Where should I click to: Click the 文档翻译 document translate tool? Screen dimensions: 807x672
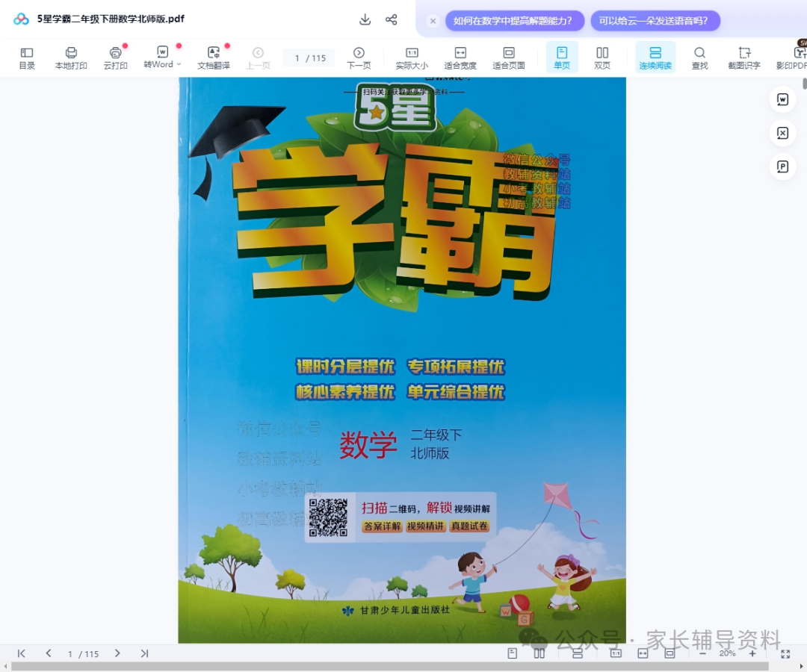[214, 58]
